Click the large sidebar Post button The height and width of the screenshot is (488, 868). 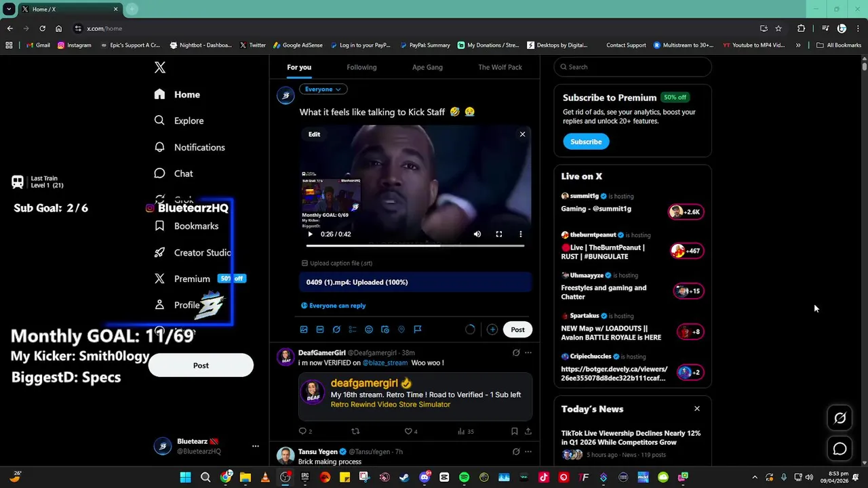(x=201, y=365)
